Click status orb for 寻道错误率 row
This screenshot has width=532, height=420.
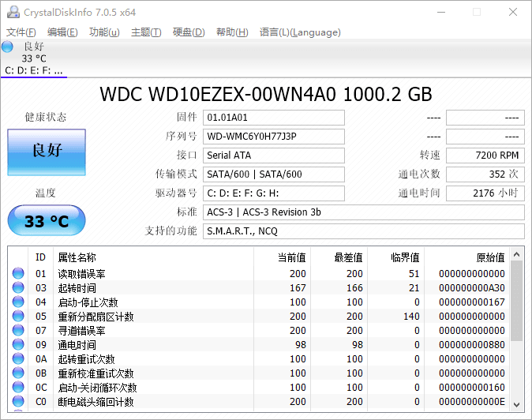(18, 331)
